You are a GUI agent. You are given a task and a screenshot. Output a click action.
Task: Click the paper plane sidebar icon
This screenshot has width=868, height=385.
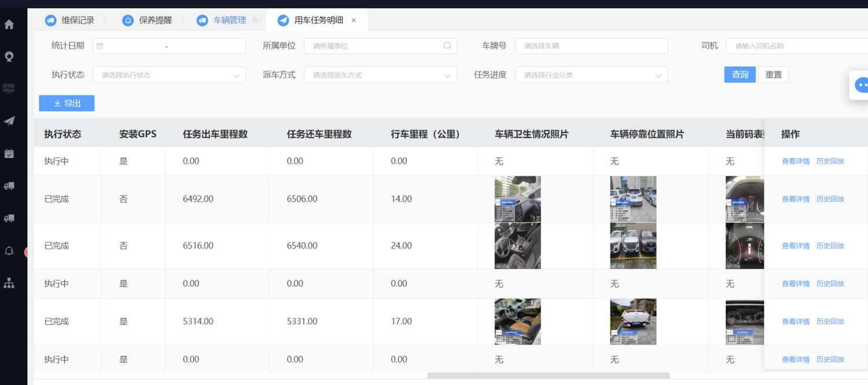point(9,121)
